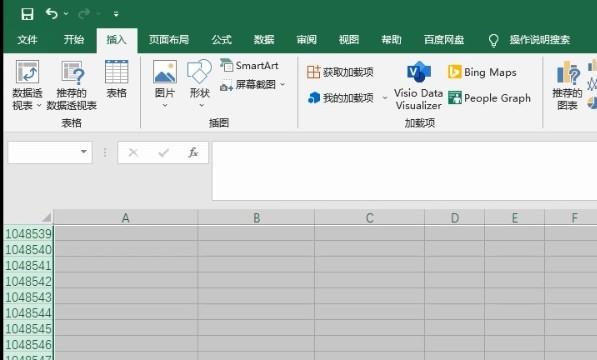Click inside the formula bar

point(404,171)
